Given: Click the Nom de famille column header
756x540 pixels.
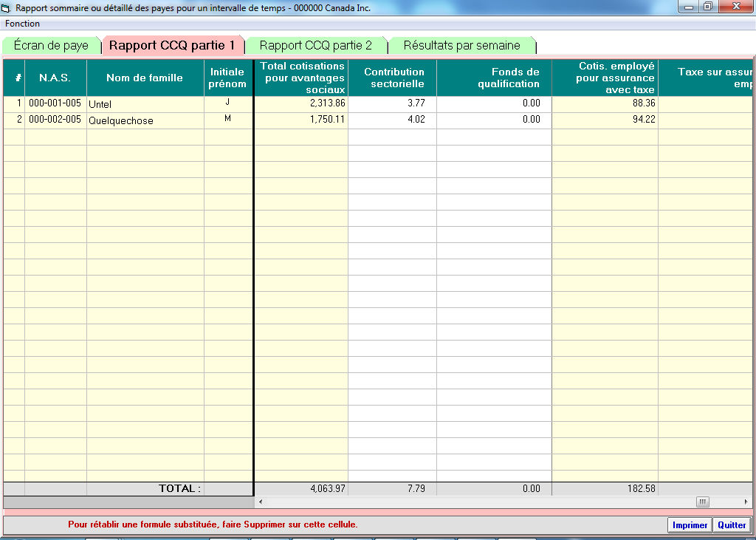Looking at the screenshot, I should (x=145, y=78).
